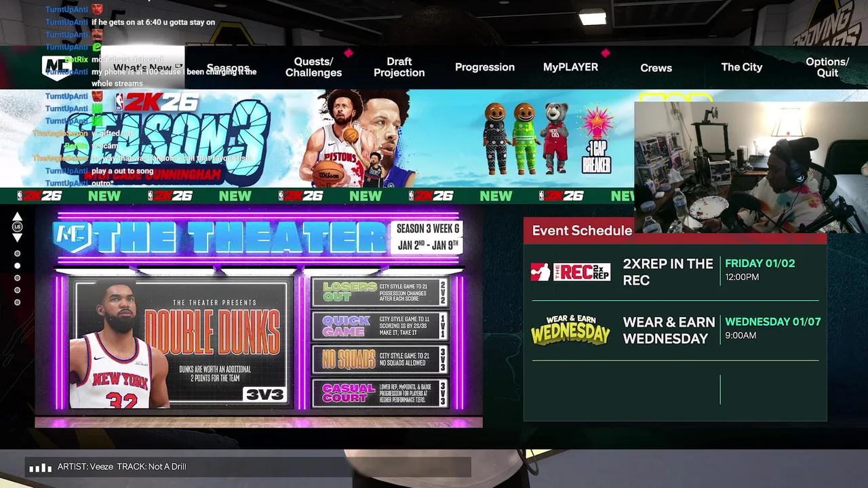
Task: Select the third page indicator dot
Action: (18, 278)
